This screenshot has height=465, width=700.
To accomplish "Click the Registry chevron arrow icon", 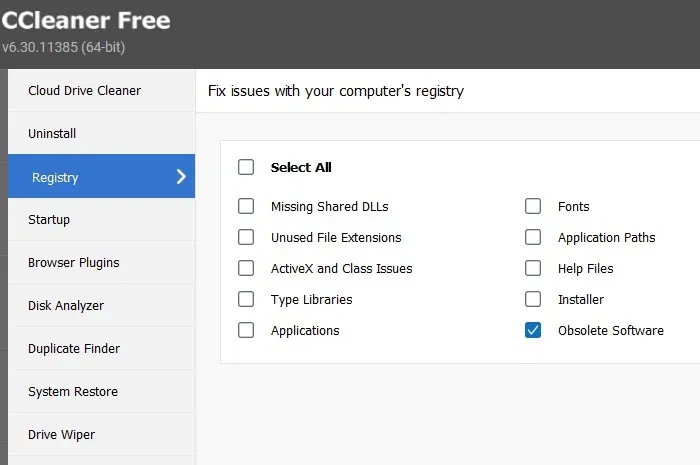I will coord(181,177).
